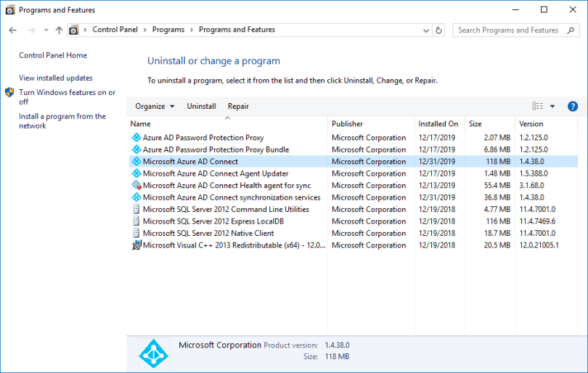Expand the address bar history dropdown
Viewport: 588px width, 373px height.
pyautogui.click(x=426, y=30)
